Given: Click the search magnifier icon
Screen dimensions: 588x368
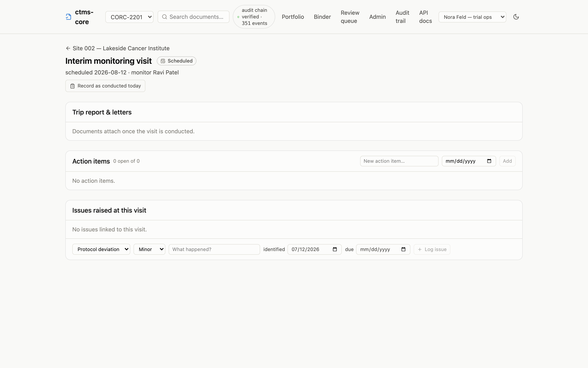Looking at the screenshot, I should coord(165,17).
